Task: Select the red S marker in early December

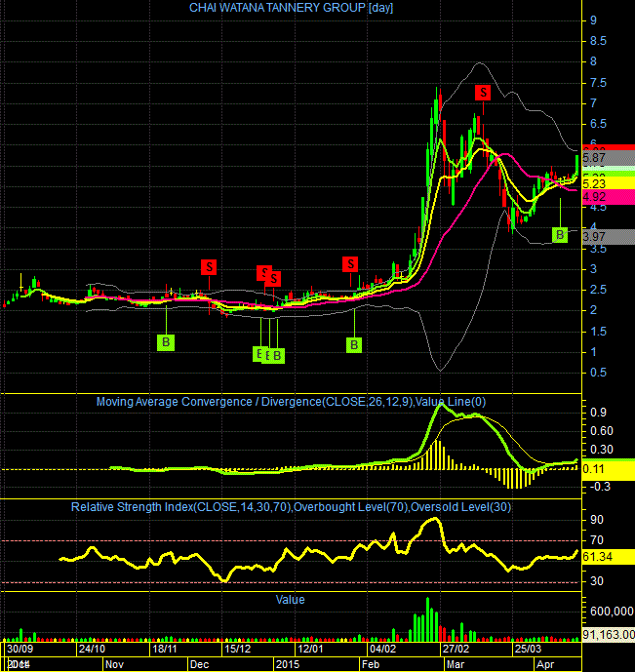Action: (209, 267)
